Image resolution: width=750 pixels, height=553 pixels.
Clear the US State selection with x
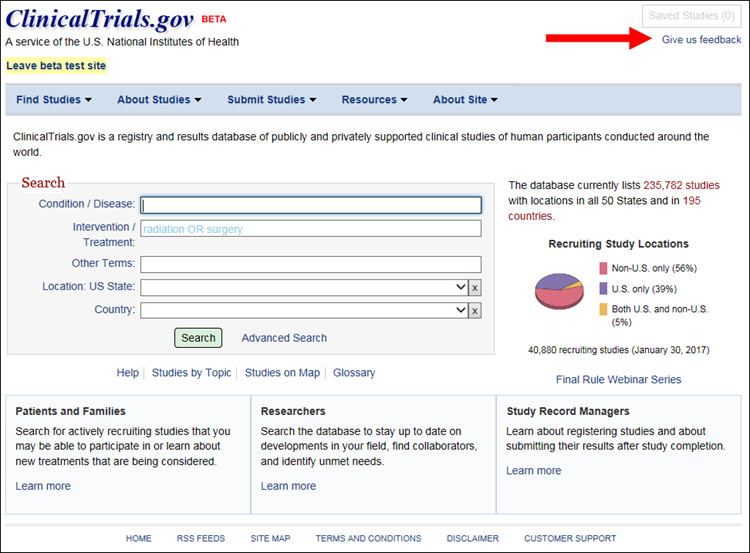click(474, 288)
